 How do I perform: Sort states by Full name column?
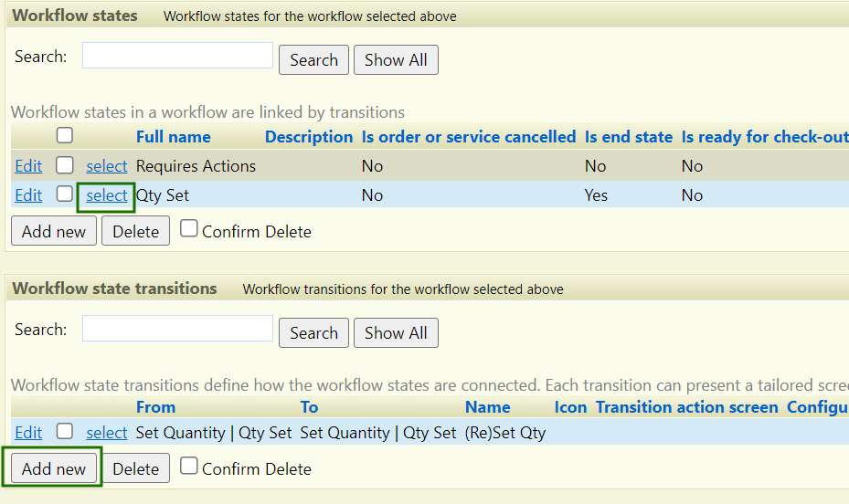pyautogui.click(x=174, y=137)
